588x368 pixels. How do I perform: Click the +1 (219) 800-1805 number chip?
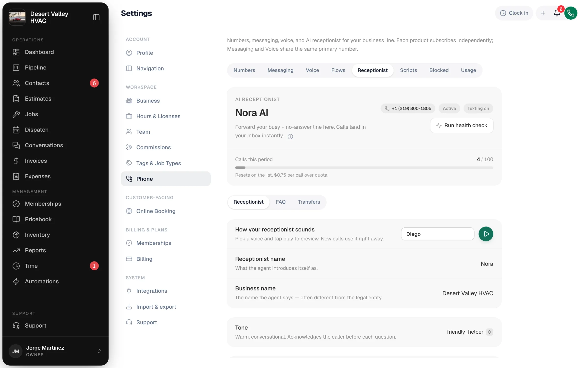point(408,108)
